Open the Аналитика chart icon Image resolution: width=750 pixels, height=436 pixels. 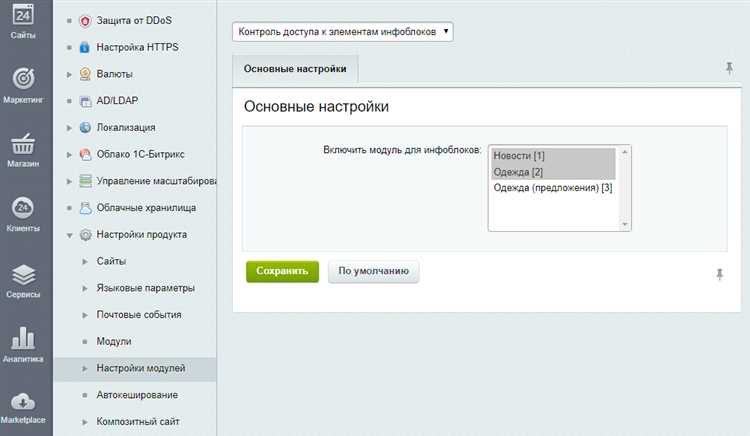[x=23, y=338]
